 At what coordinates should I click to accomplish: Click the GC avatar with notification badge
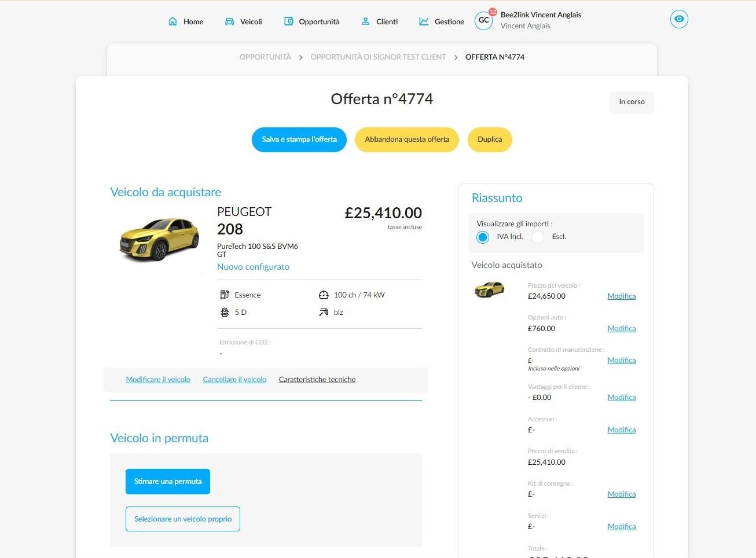click(485, 20)
